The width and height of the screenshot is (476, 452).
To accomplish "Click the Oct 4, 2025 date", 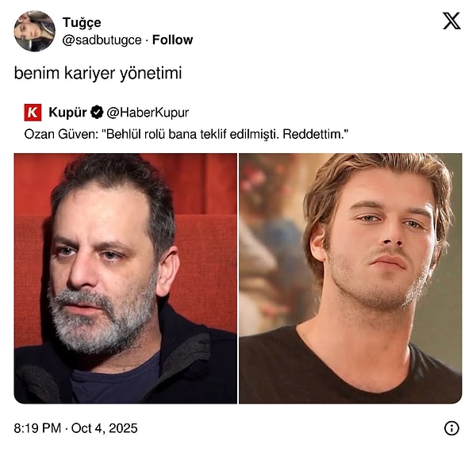I will (106, 428).
